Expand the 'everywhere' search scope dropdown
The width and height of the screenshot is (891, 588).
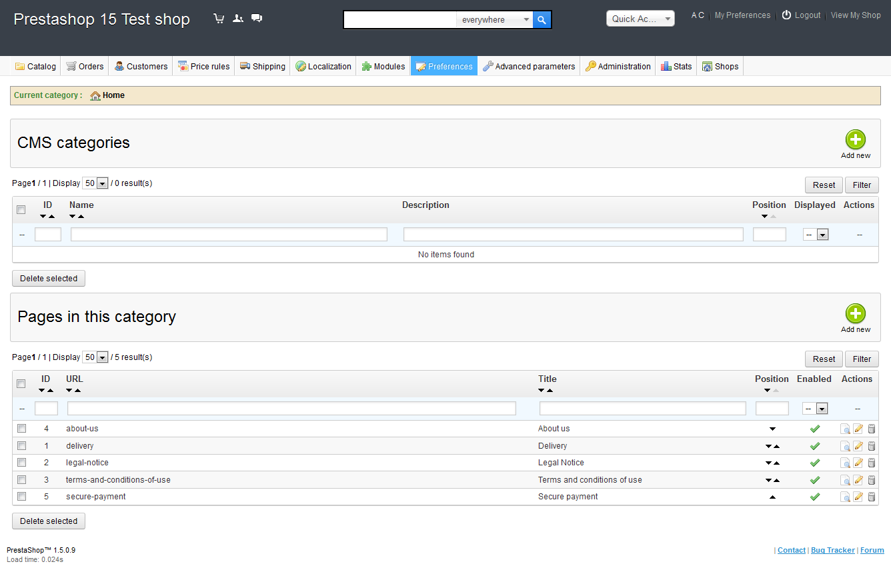click(x=496, y=20)
